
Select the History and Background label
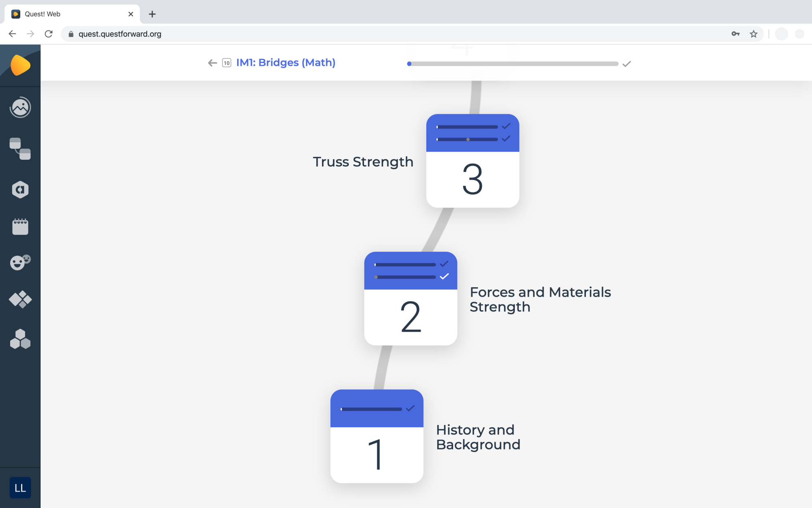478,437
